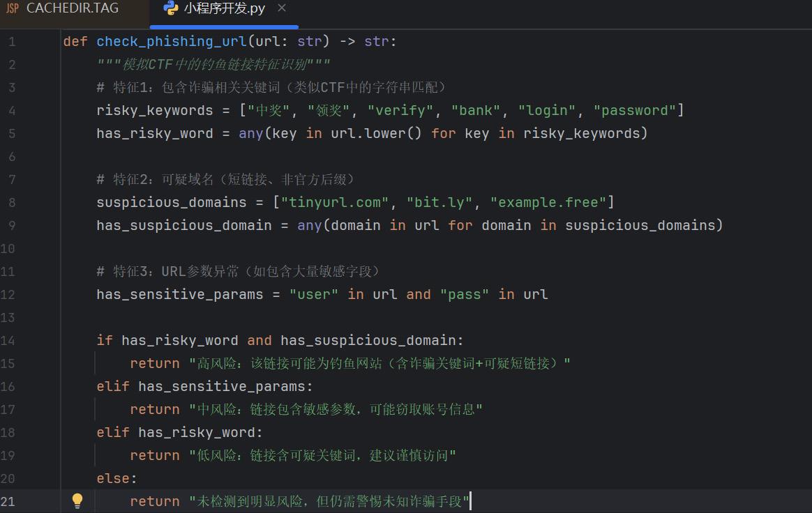Click the 高风险 return string on line 15
The image size is (812, 513).
pyautogui.click(x=379, y=363)
